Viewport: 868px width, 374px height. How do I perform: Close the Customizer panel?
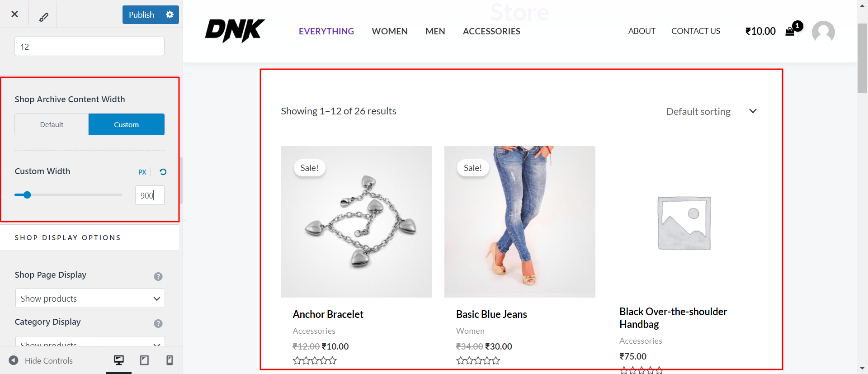click(x=14, y=14)
